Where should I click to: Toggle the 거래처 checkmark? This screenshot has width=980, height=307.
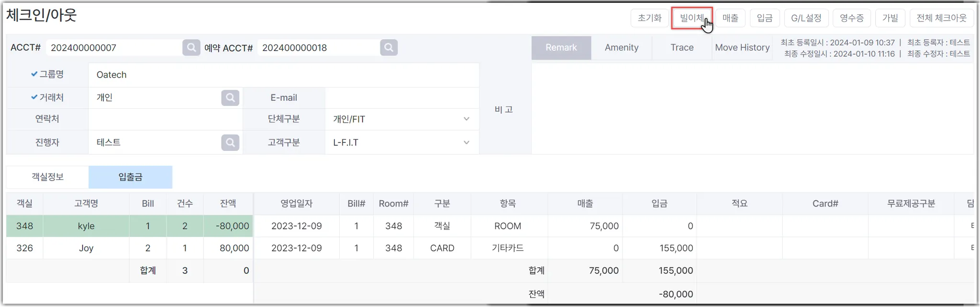(34, 97)
